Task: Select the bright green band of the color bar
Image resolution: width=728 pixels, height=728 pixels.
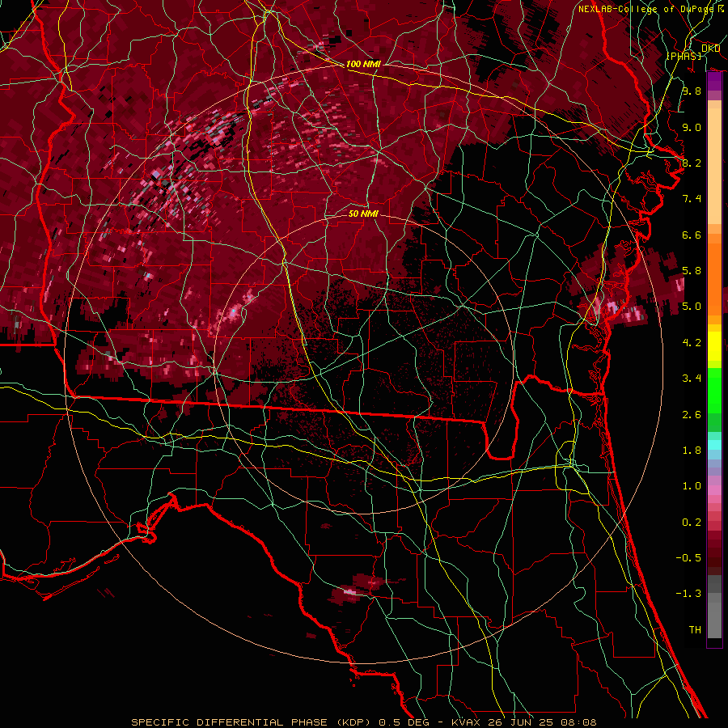Action: [714, 391]
